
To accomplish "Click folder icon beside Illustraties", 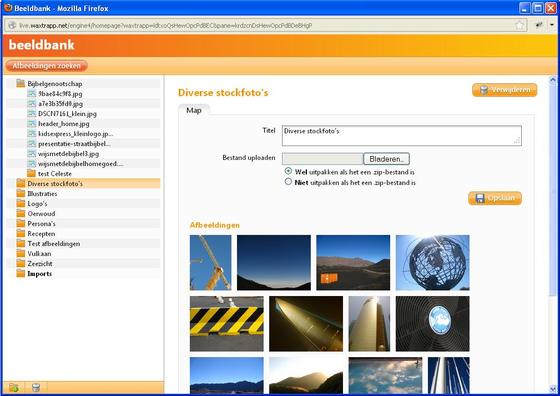I will (x=21, y=193).
